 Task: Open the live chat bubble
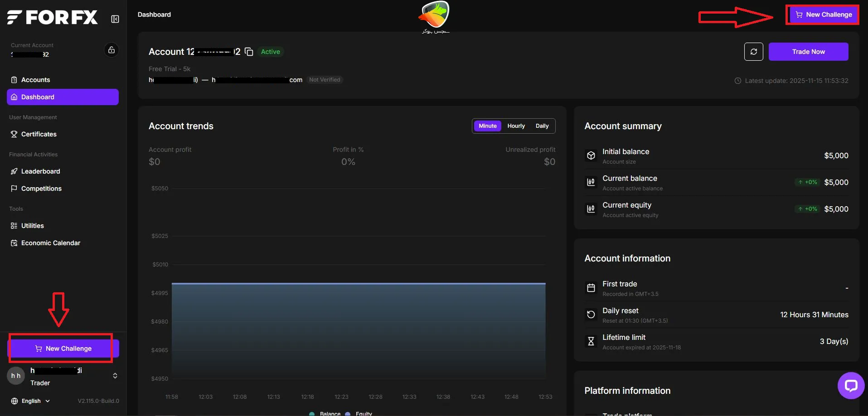851,386
